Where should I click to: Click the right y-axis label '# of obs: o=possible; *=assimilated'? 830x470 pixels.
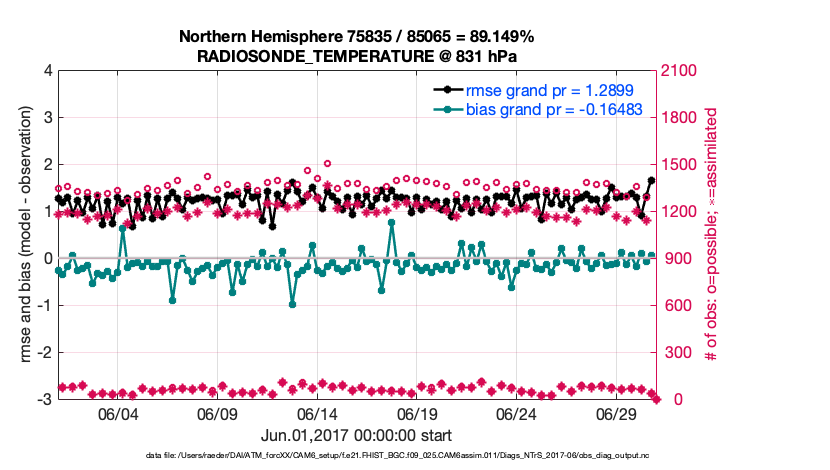click(711, 234)
